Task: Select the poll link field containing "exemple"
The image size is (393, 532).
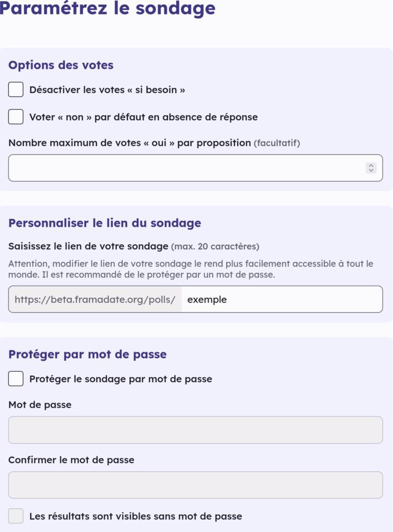Action: 281,299
